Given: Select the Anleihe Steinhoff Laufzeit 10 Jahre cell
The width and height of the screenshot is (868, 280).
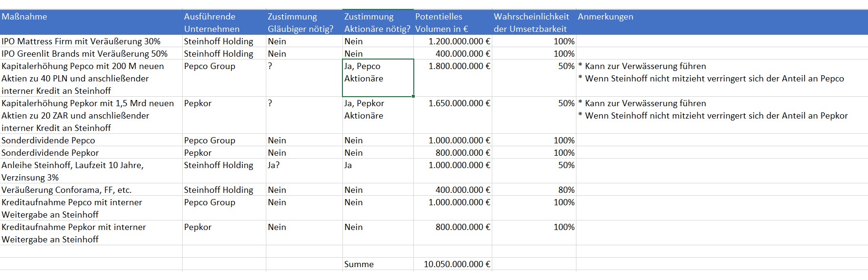Looking at the screenshot, I should [x=90, y=171].
